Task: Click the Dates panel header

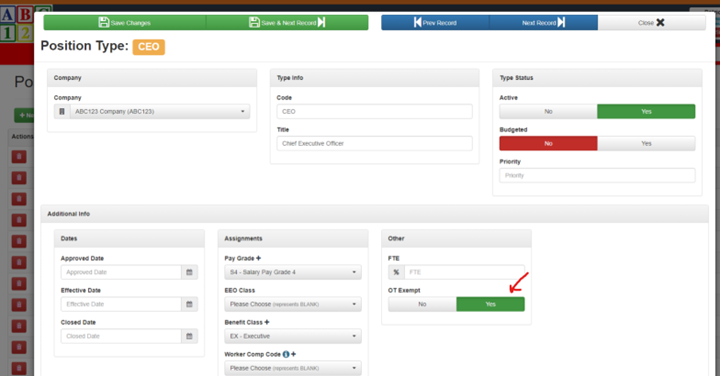Action: coord(129,239)
